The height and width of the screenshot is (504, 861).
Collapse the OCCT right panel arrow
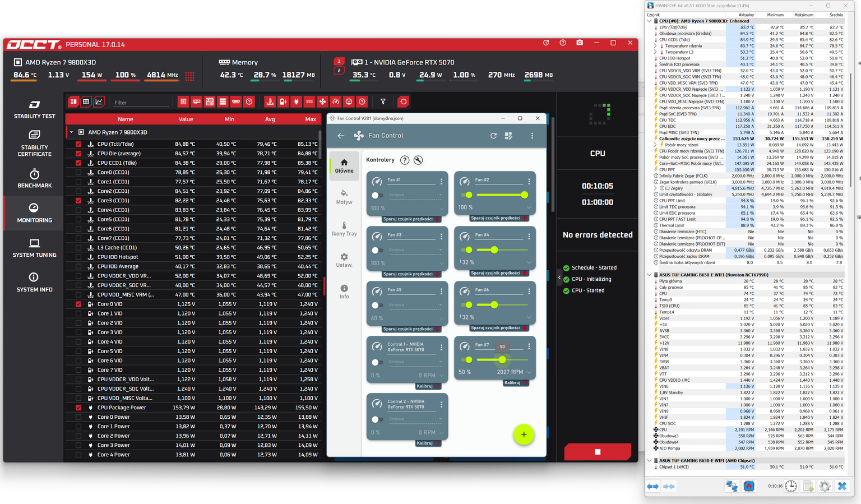pos(559,278)
